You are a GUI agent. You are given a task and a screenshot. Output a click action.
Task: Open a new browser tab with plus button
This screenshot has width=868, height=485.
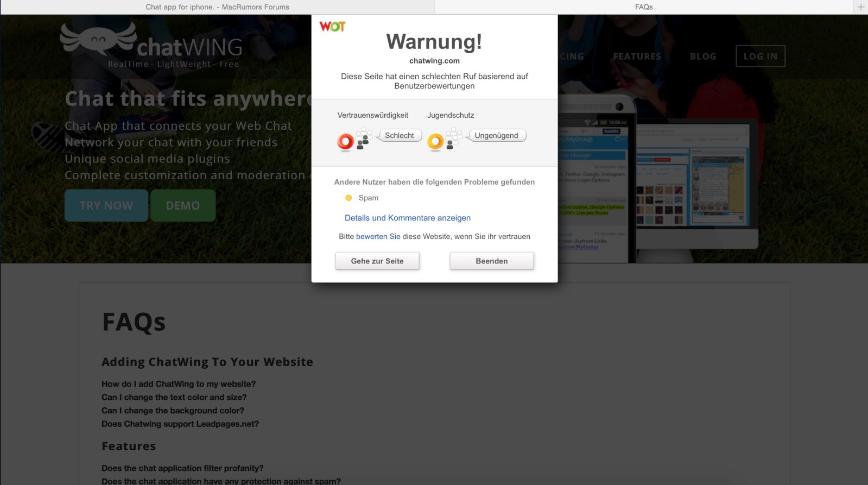tap(860, 7)
